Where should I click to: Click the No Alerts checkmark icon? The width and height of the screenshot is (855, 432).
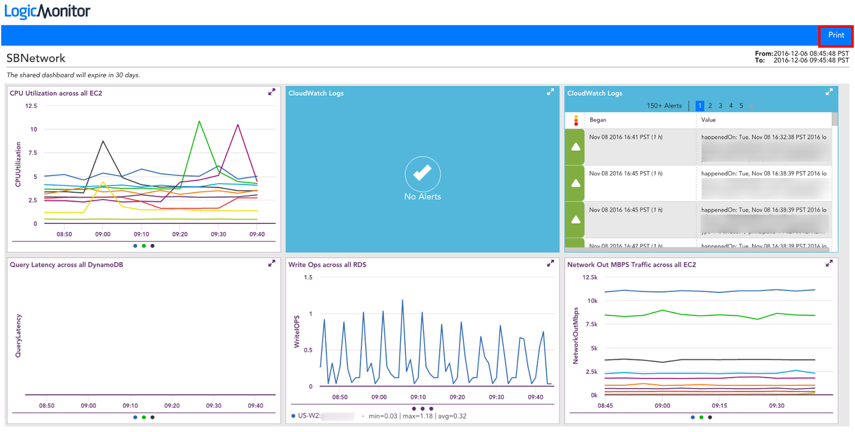pyautogui.click(x=423, y=173)
